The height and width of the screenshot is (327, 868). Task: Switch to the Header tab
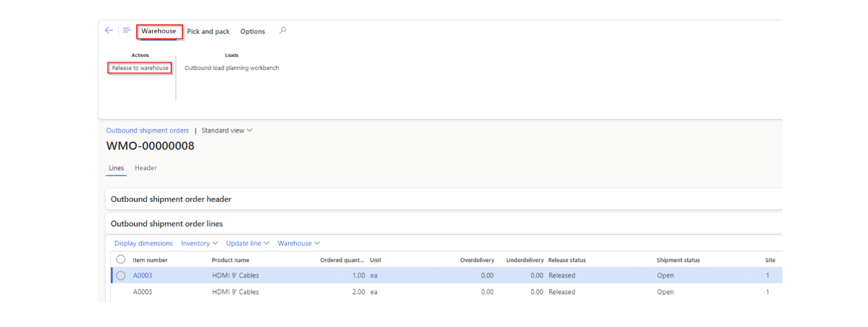coord(146,168)
